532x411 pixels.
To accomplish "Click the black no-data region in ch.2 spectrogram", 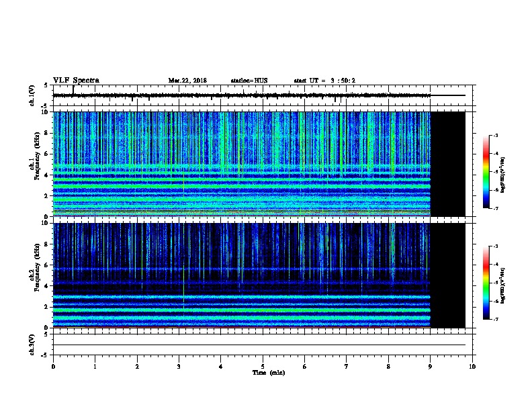I will click(447, 275).
